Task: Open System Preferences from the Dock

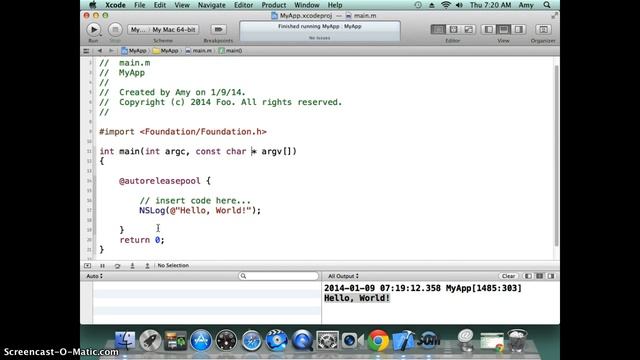Action: click(327, 340)
